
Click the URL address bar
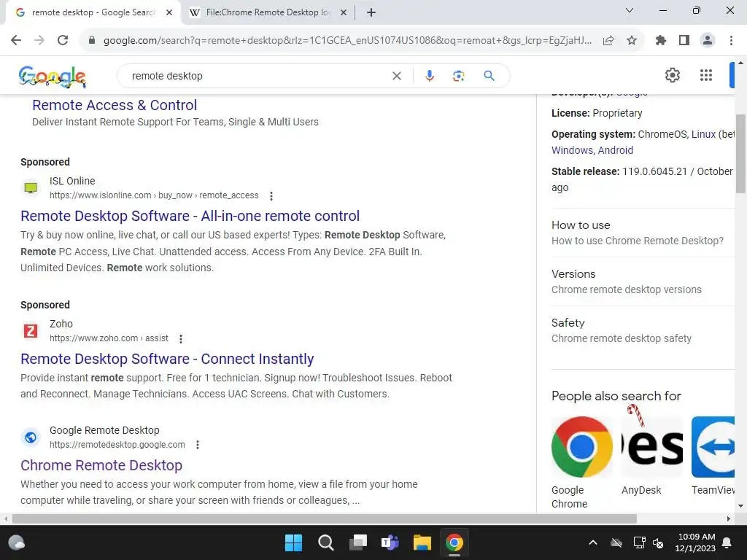tap(347, 41)
